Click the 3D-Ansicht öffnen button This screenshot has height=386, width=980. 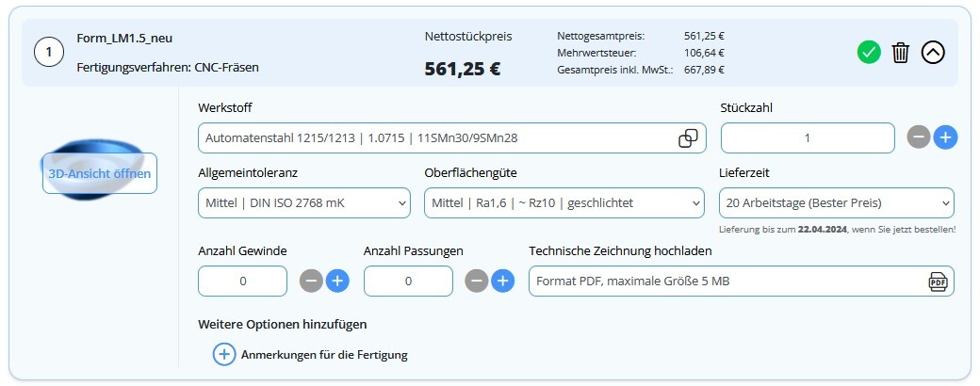pyautogui.click(x=99, y=174)
